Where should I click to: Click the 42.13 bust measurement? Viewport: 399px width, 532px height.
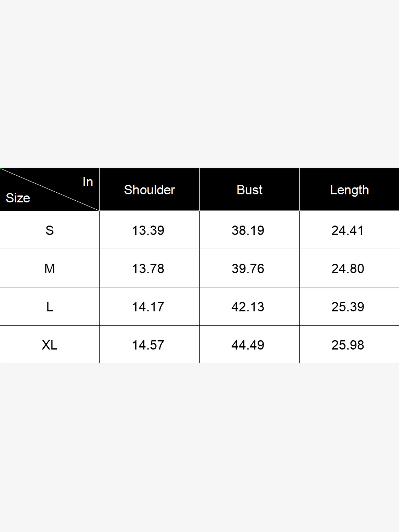248,307
